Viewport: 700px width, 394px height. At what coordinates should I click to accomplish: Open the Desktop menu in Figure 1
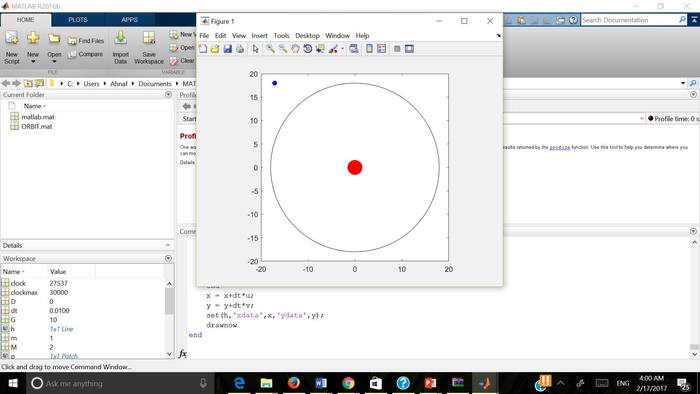tap(307, 36)
